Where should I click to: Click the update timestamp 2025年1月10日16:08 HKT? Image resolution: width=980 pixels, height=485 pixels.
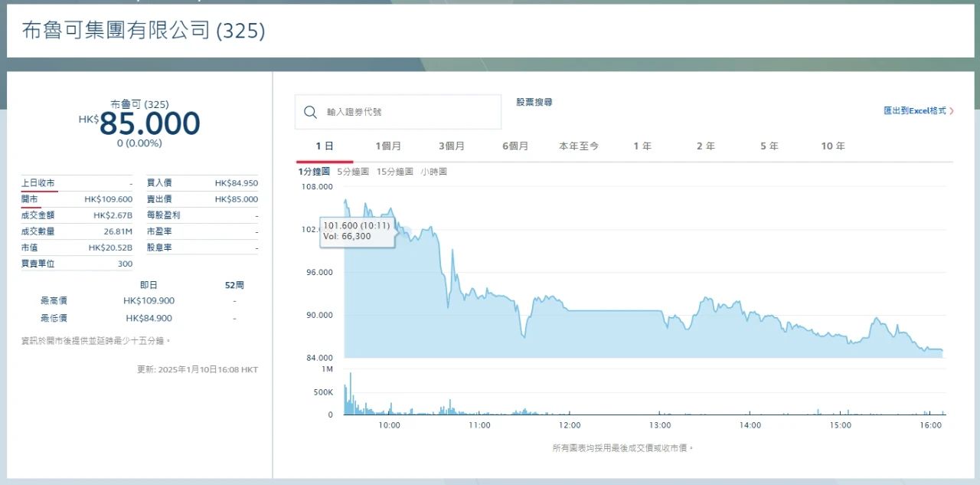pyautogui.click(x=207, y=369)
